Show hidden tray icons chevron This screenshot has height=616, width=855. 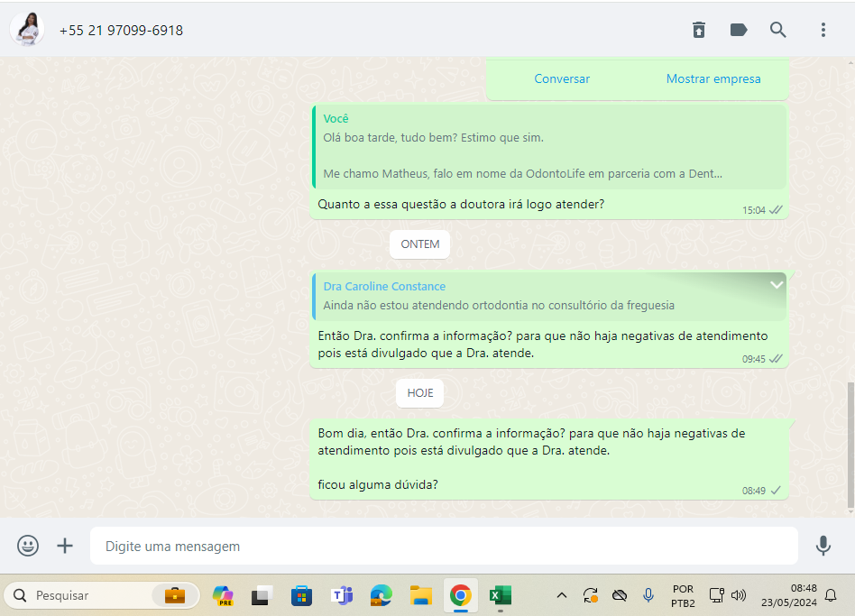562,595
